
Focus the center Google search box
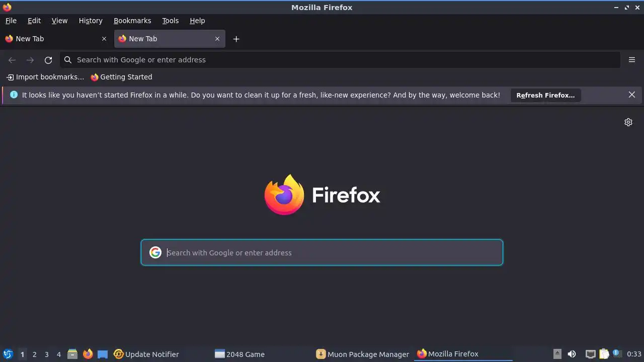322,252
